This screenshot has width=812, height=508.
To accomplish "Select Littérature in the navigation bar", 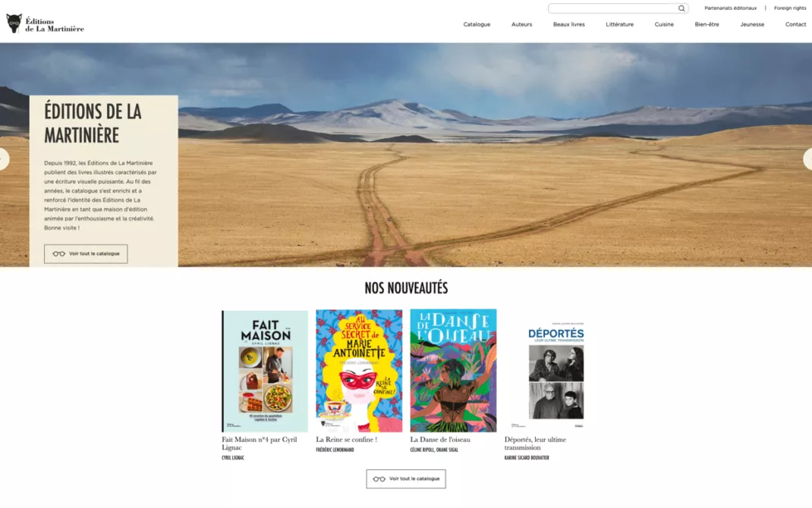I will [x=619, y=24].
